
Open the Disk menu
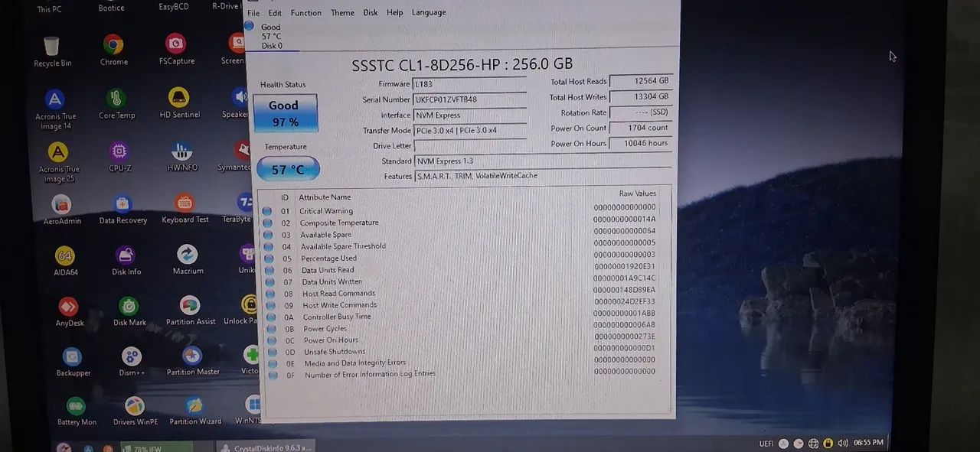click(x=371, y=13)
